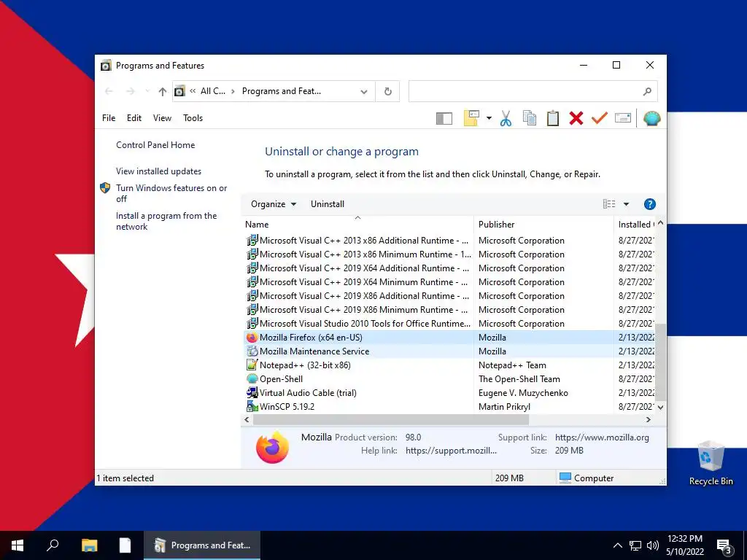
Task: Click the Paste clipboard icon
Action: click(x=553, y=117)
